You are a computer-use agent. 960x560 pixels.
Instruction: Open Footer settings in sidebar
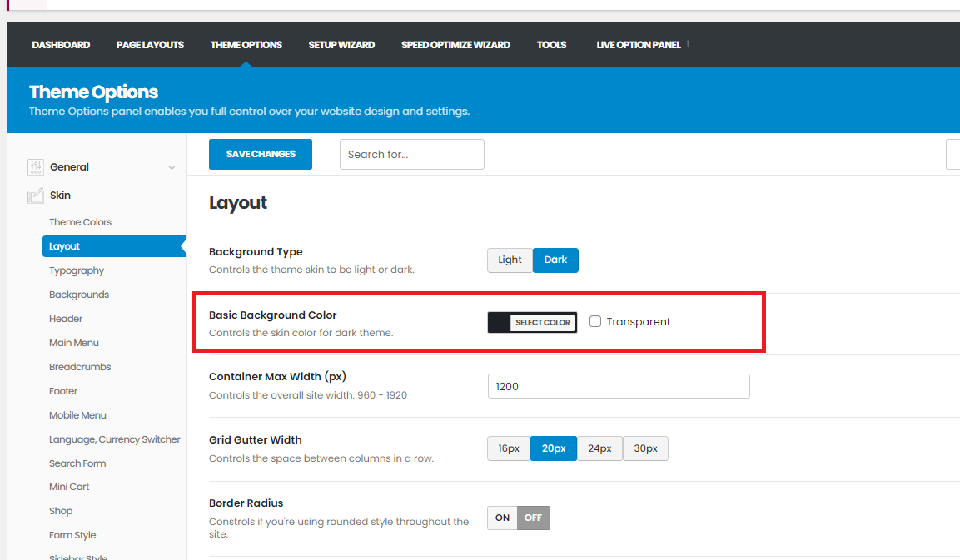63,391
